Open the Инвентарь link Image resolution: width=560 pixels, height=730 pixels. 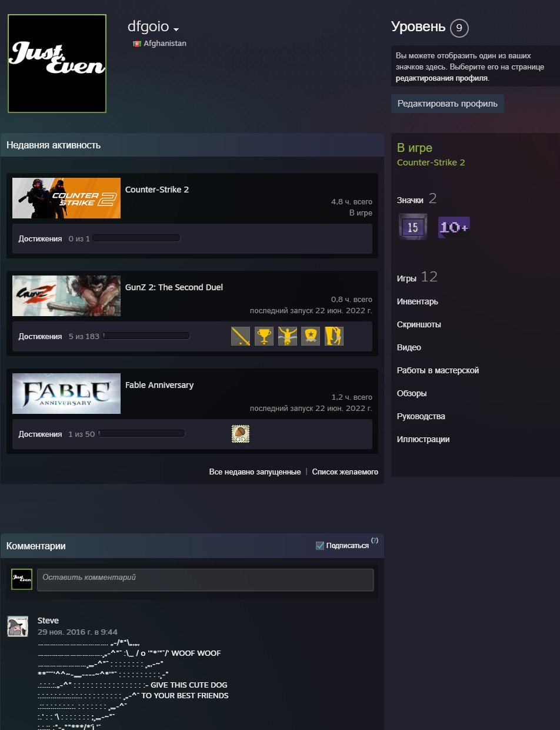click(417, 301)
